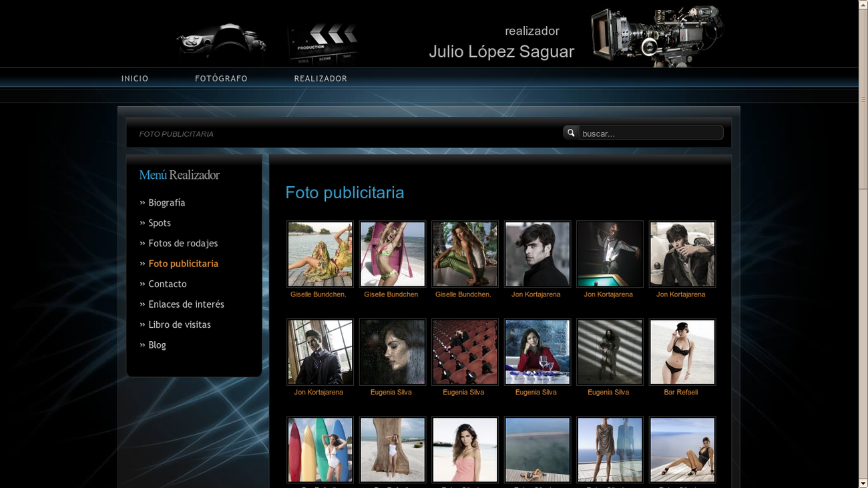Open Biografía from the sidebar menu
Viewport: 868px width, 488px height.
click(166, 203)
